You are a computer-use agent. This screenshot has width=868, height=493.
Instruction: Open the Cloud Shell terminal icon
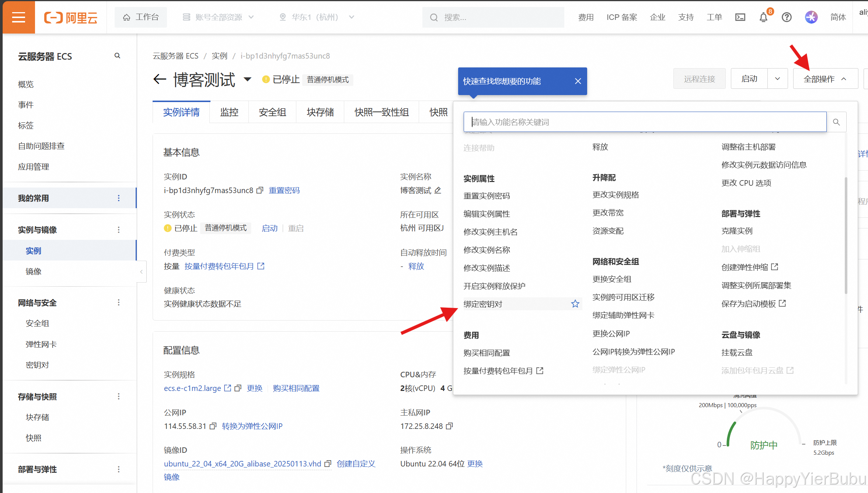740,17
